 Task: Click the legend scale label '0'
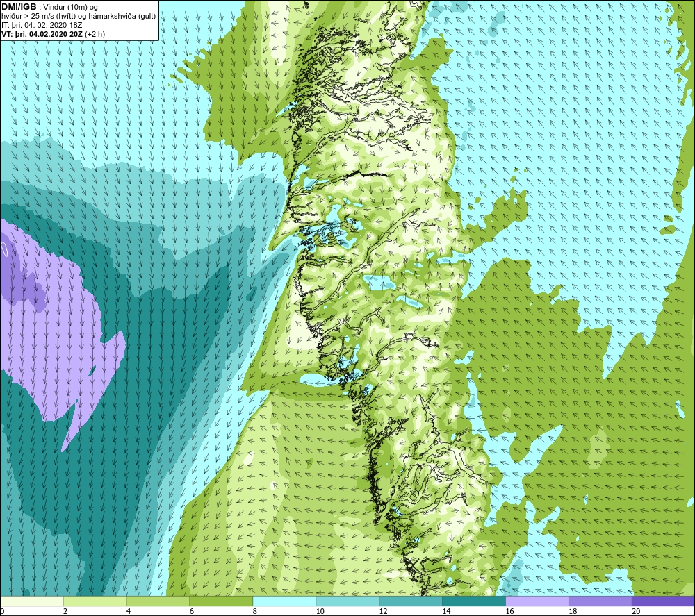2,611
